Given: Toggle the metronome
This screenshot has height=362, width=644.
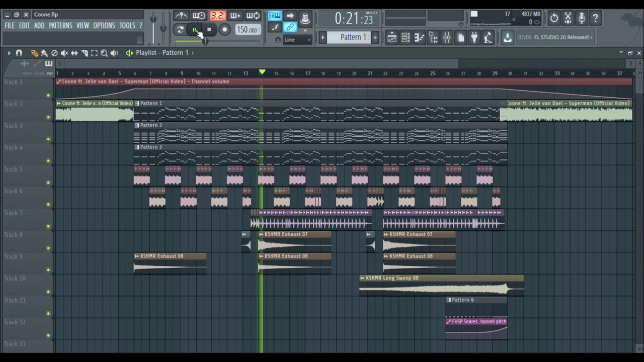Looking at the screenshot, I should click(181, 16).
